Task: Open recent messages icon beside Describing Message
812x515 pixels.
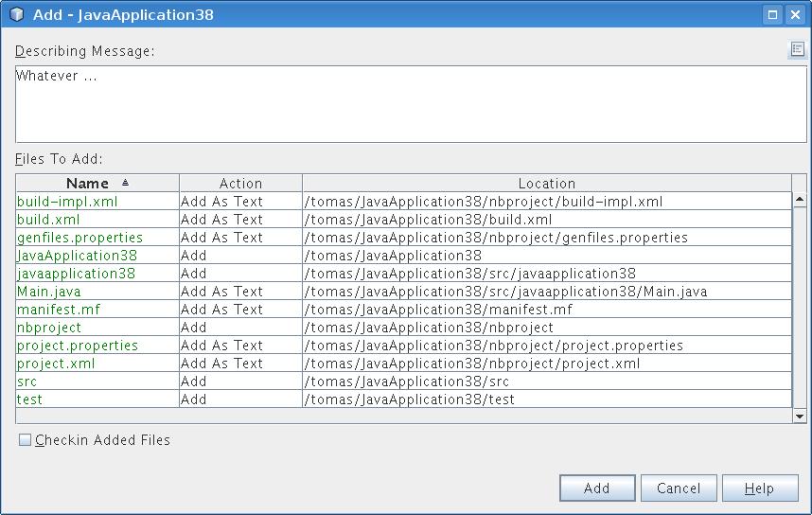Action: (x=797, y=50)
